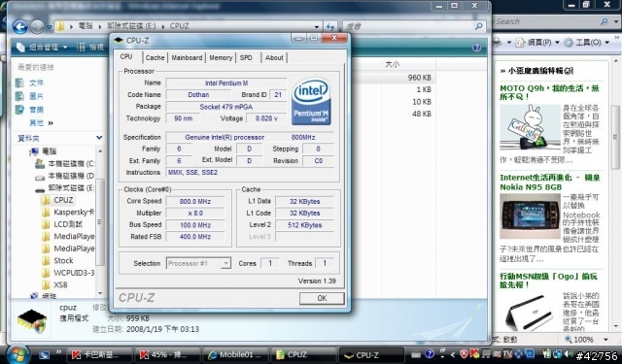Open the IE 工具(O) tools menu
622x364 pixels.
tap(587, 43)
